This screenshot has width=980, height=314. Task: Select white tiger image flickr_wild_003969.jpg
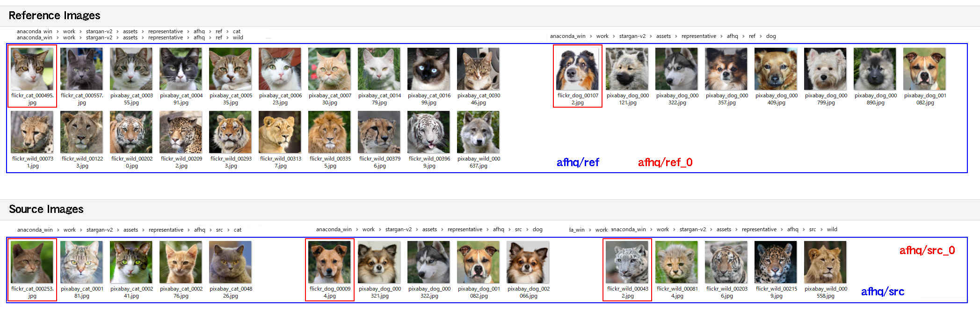pos(428,132)
